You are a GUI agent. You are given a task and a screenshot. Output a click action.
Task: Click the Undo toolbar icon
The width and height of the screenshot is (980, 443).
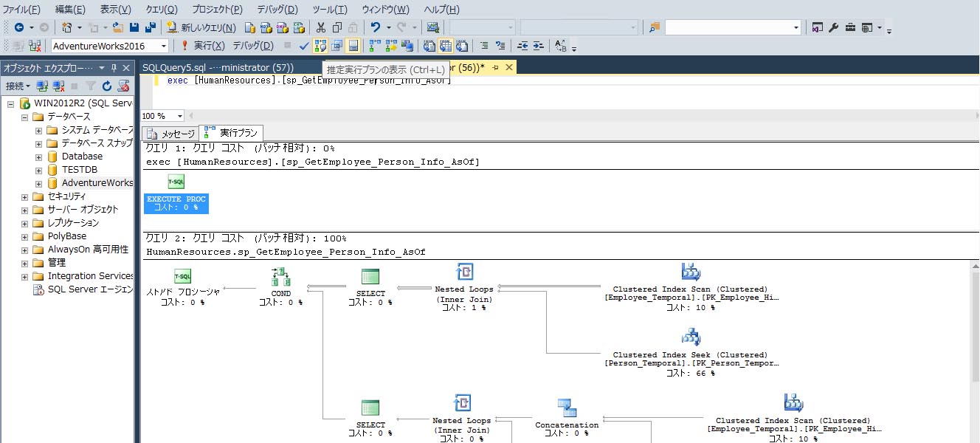point(376,27)
